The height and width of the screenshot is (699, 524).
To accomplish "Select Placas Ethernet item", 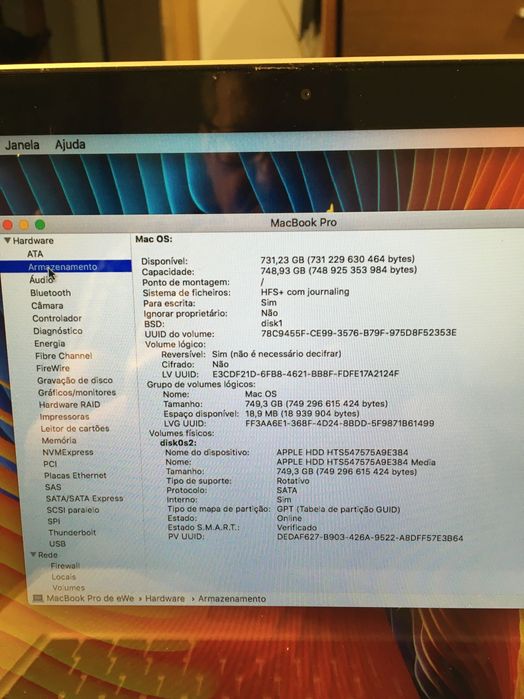I will [75, 476].
